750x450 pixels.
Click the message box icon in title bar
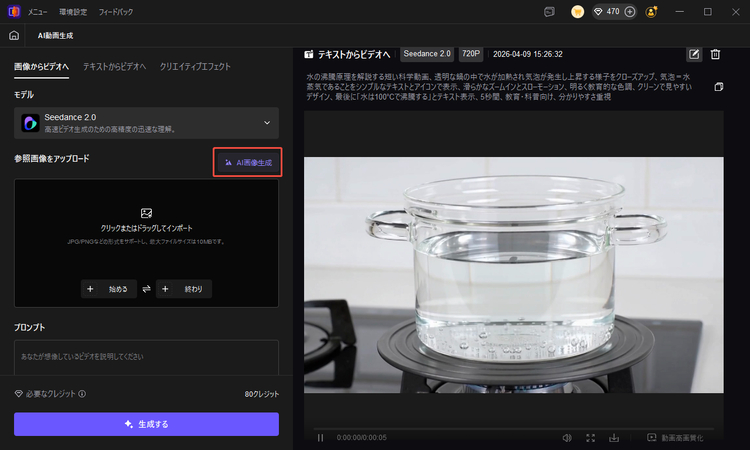pos(550,12)
